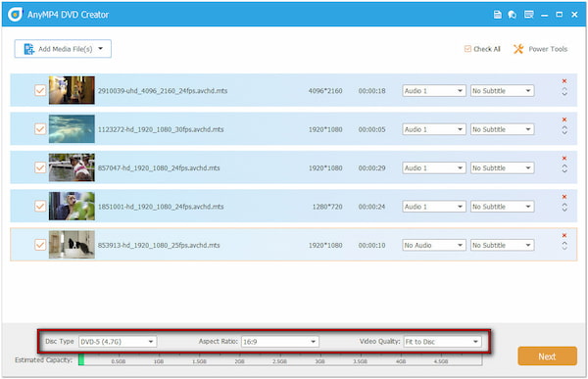588x379 pixels.
Task: Uncheck the 1123272-hd_1920_1080_30fps file
Action: [x=40, y=129]
